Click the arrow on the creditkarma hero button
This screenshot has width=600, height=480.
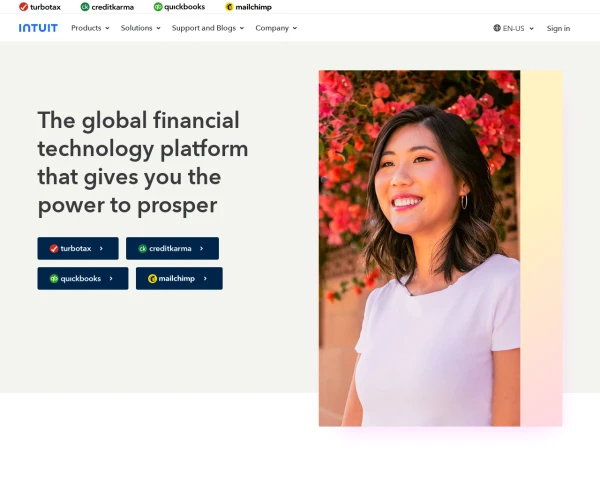pyautogui.click(x=202, y=248)
